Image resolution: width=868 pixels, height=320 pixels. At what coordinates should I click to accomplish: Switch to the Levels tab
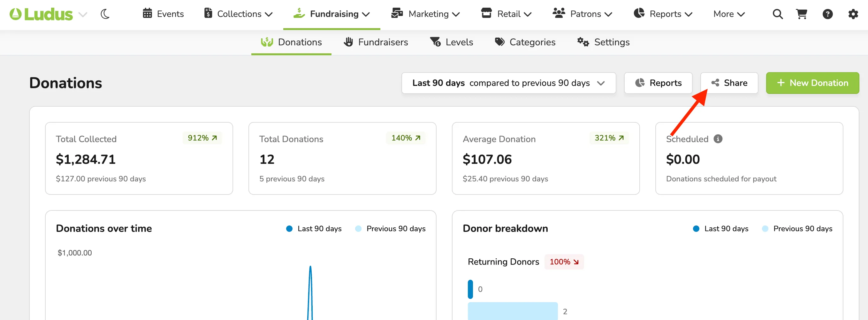[452, 42]
